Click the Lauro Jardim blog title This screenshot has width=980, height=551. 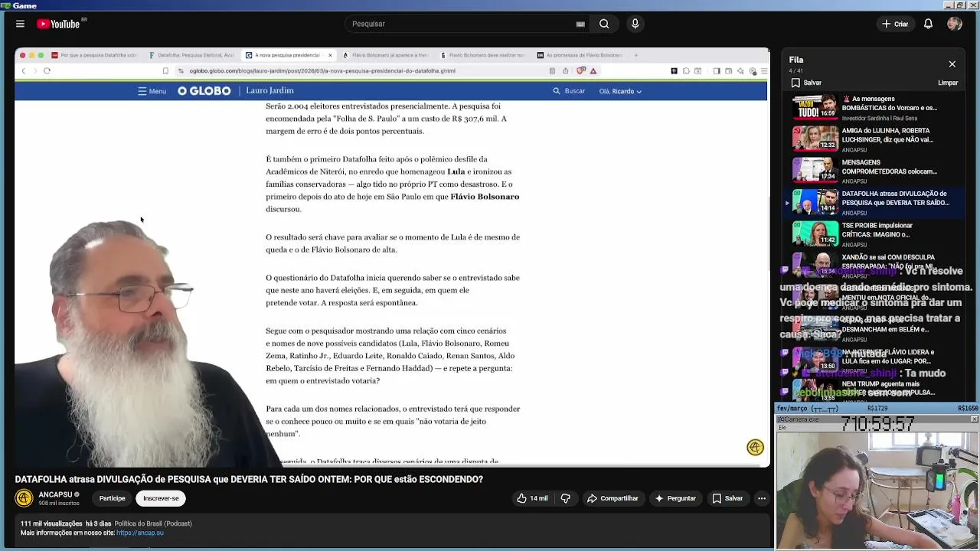(269, 90)
